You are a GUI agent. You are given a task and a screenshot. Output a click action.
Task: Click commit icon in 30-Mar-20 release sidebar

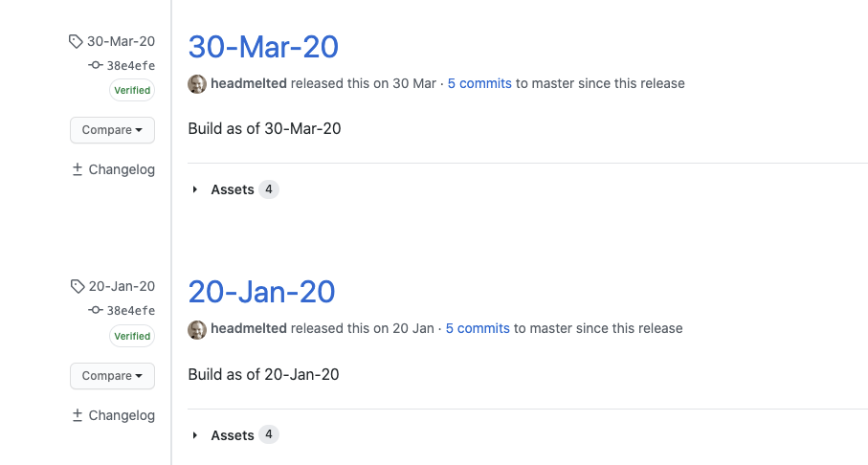click(95, 65)
